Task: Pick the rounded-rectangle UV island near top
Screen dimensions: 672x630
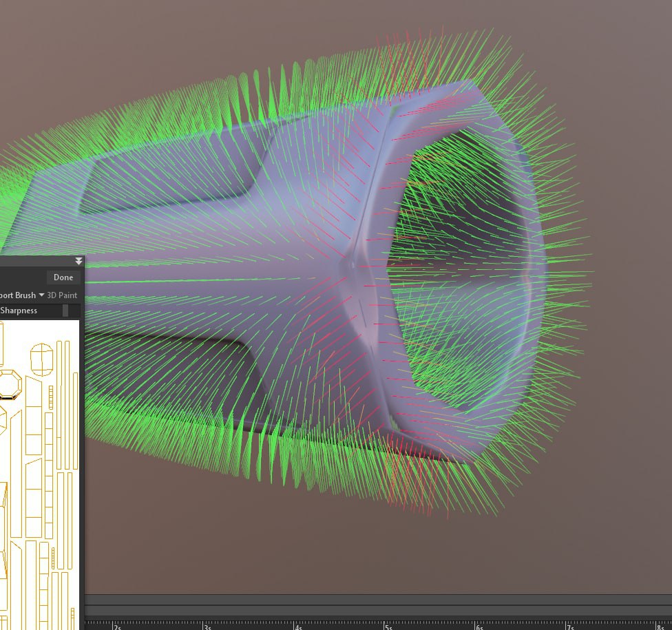Action: (x=41, y=359)
